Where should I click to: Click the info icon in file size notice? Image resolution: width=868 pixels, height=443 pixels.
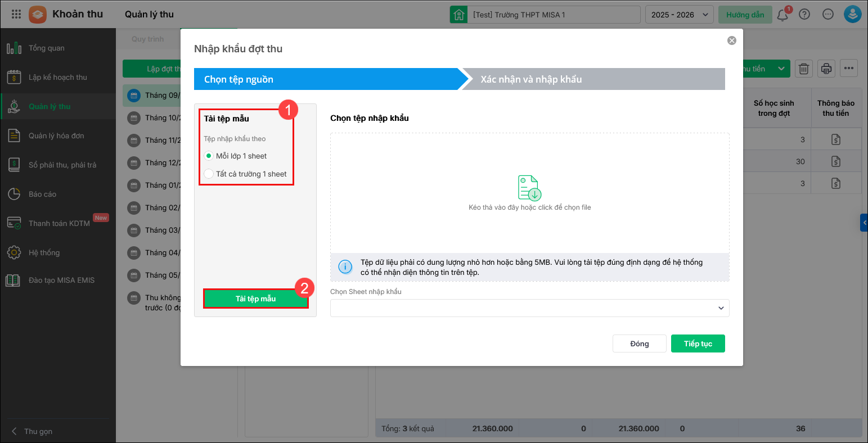[x=345, y=266]
